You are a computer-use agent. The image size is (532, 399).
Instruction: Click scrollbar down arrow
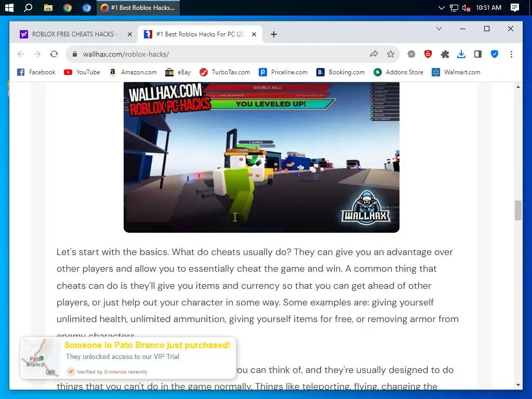[518, 385]
